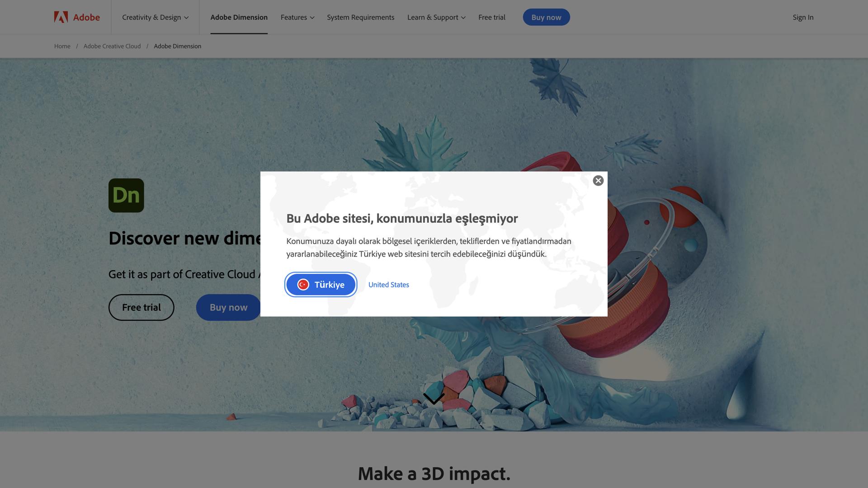
Task: Open Adobe Creative Cloud from the breadcrumb trail
Action: (112, 46)
